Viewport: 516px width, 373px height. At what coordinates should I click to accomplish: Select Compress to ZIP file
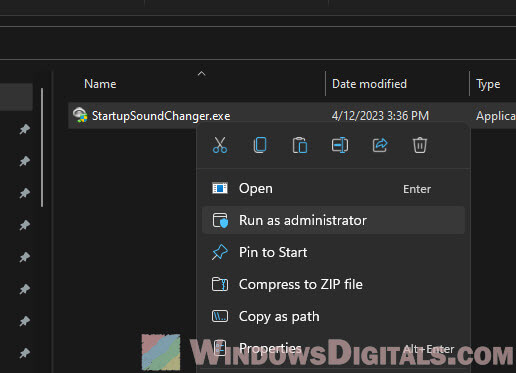click(333, 284)
